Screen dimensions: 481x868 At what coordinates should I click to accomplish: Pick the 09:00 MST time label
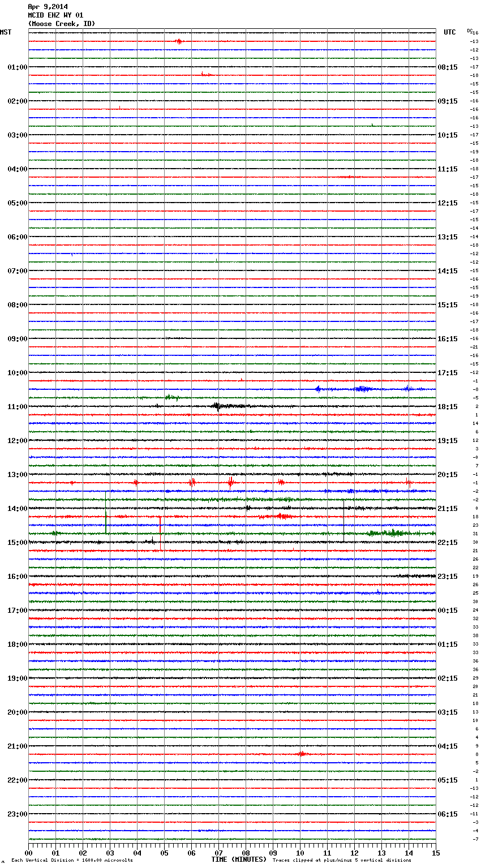(18, 339)
